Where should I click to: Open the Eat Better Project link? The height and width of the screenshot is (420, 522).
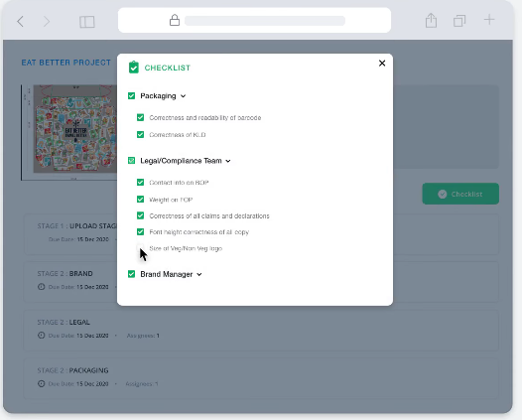tap(65, 63)
